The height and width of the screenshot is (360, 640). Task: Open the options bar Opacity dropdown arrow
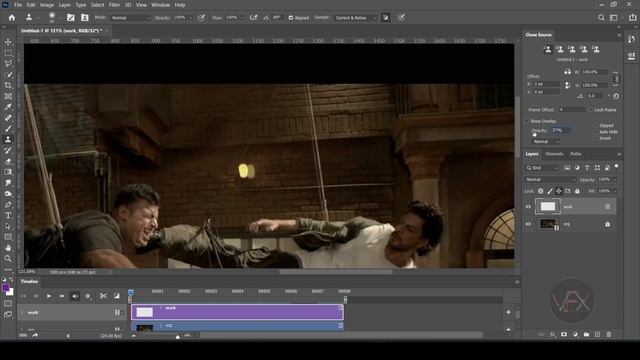tap(190, 18)
